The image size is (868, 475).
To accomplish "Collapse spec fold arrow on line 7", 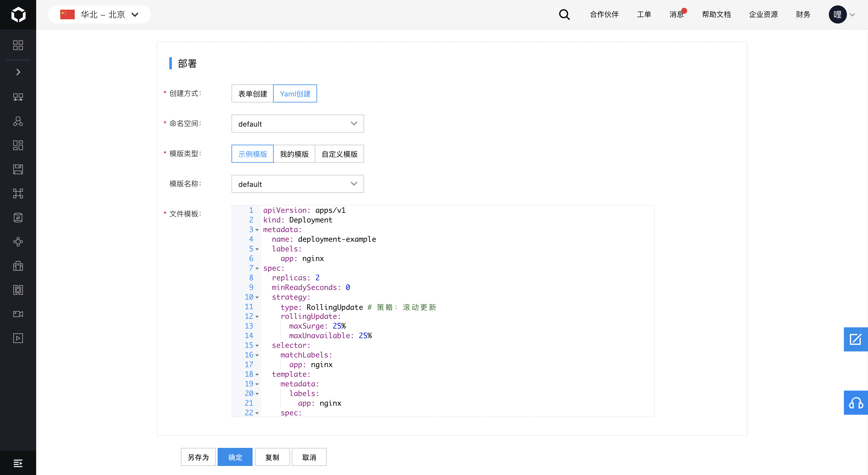I will pos(257,269).
